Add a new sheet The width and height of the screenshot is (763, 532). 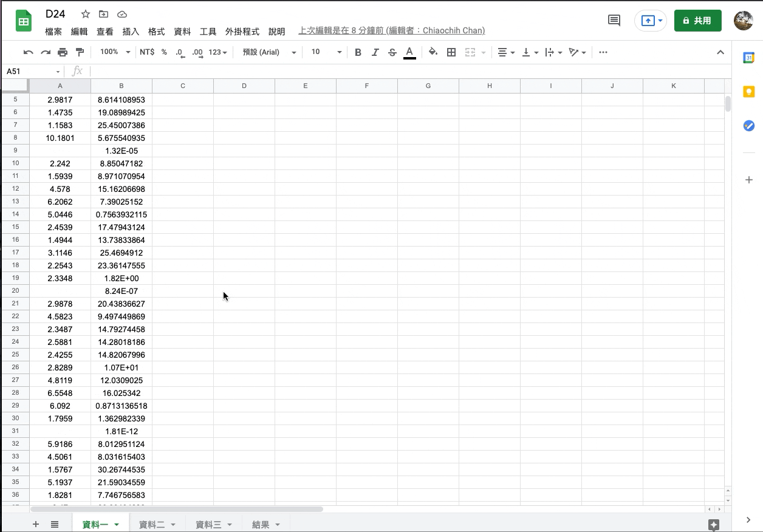[x=36, y=524]
